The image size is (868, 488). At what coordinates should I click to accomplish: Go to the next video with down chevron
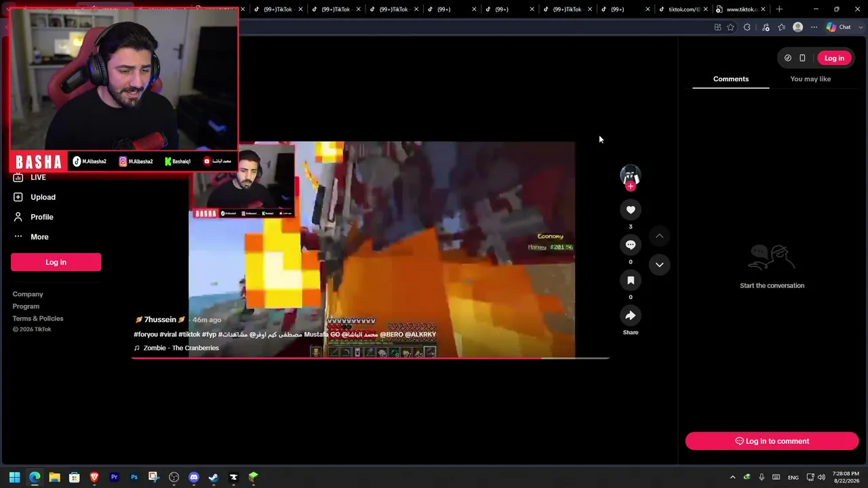[659, 264]
